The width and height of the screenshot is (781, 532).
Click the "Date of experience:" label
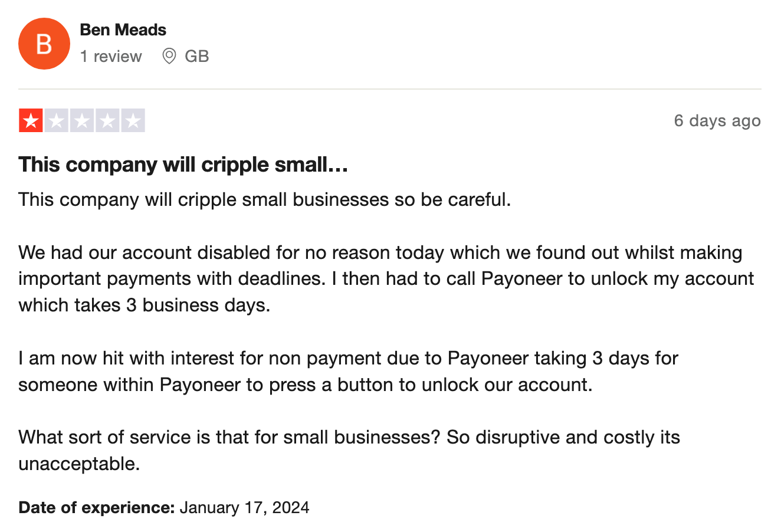[96, 508]
